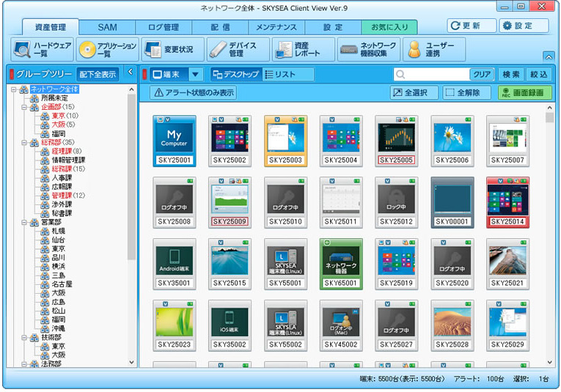This screenshot has width=561, height=392.
Task: Open 資産レポート toolbar button
Action: tap(304, 49)
